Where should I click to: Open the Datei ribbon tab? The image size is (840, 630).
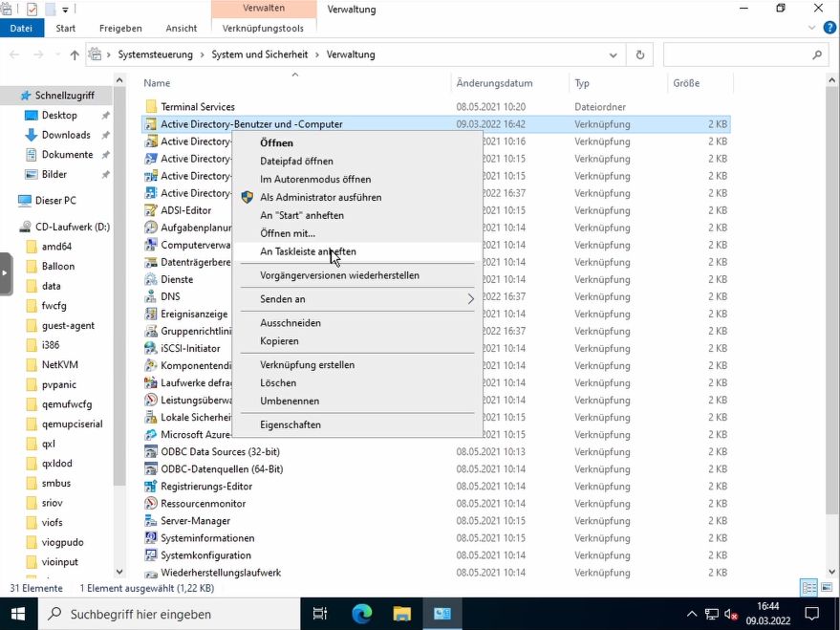[x=21, y=28]
